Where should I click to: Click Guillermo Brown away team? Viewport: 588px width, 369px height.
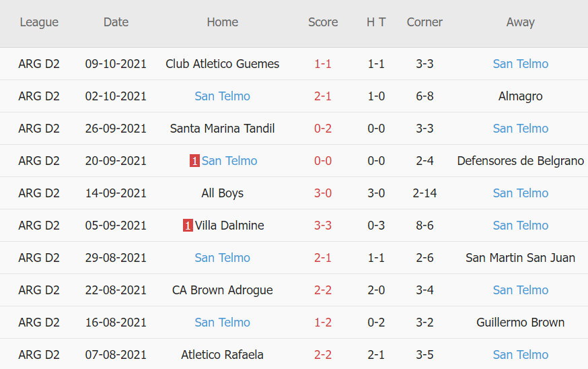(520, 323)
